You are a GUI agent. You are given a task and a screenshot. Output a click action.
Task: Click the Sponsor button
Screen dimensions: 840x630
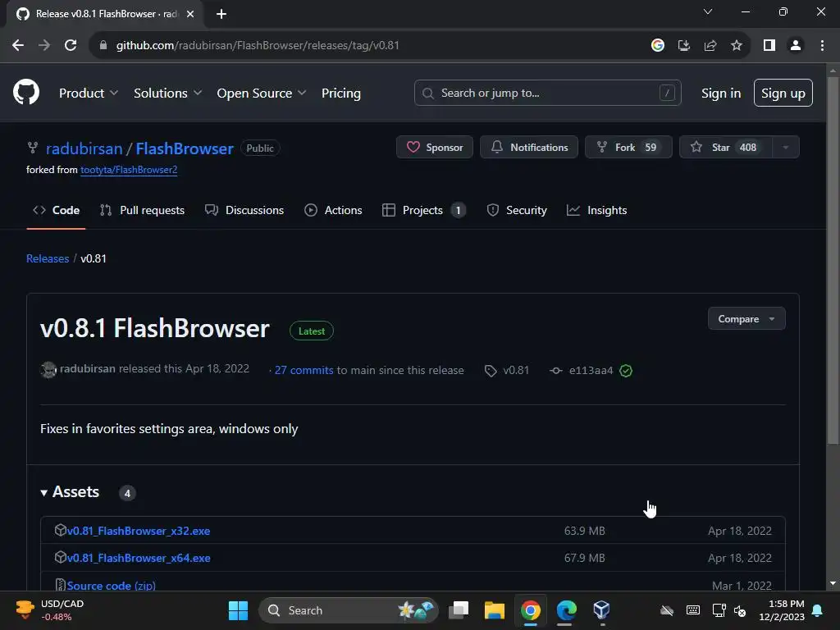[435, 148]
